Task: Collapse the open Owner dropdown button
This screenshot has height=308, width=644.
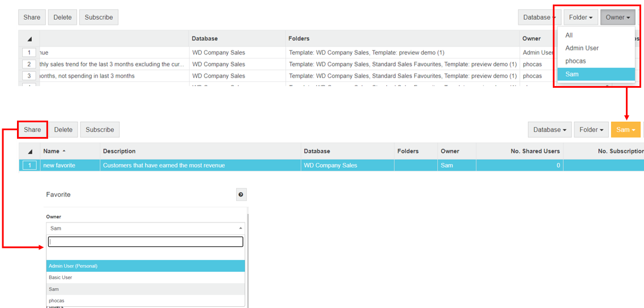Action: click(x=617, y=18)
